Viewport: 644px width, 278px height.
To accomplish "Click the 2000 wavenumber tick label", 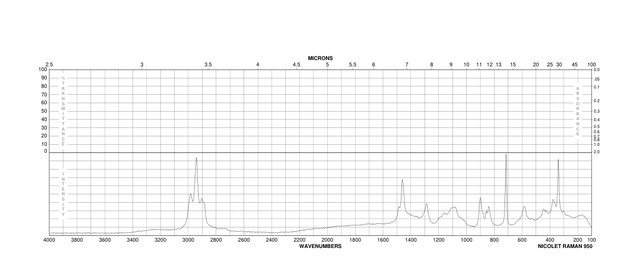I will (327, 240).
